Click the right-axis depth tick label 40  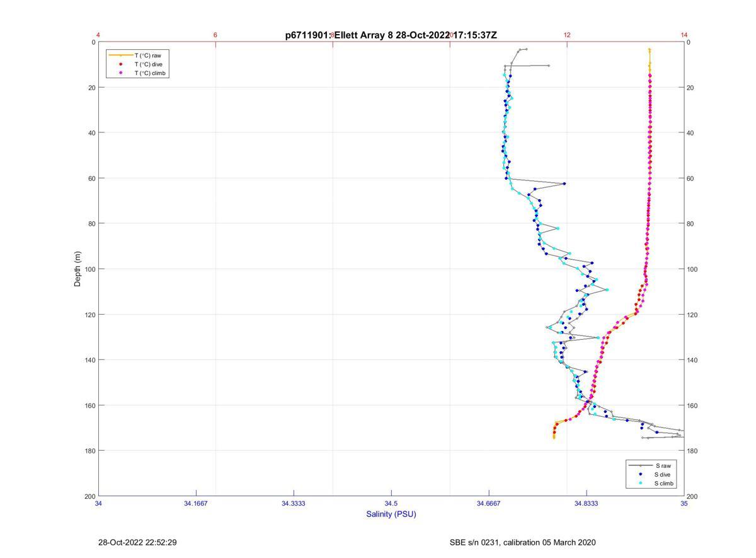(x=691, y=133)
